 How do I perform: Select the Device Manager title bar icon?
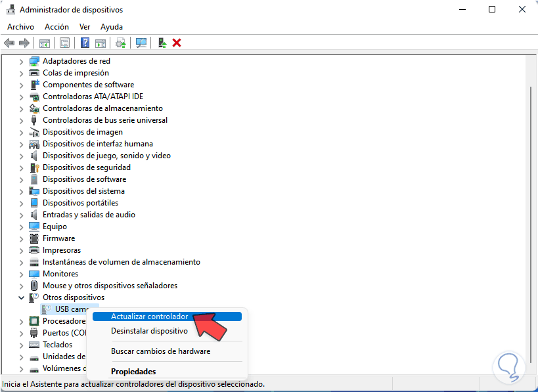pos(11,10)
